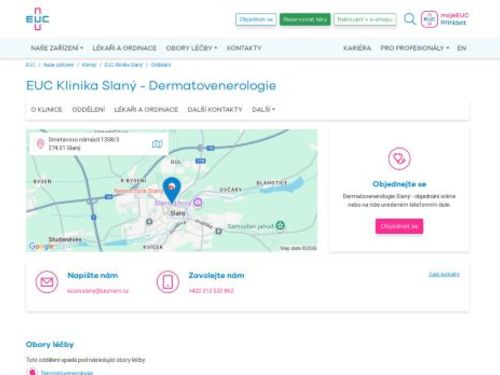
Task: Open the search magnifier icon
Action: (x=410, y=19)
